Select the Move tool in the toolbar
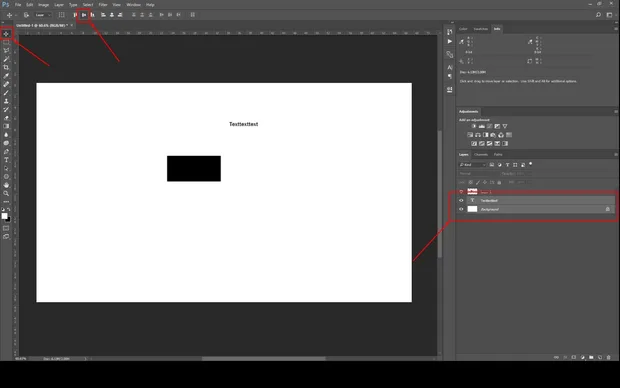This screenshot has height=388, width=620. pyautogui.click(x=6, y=34)
